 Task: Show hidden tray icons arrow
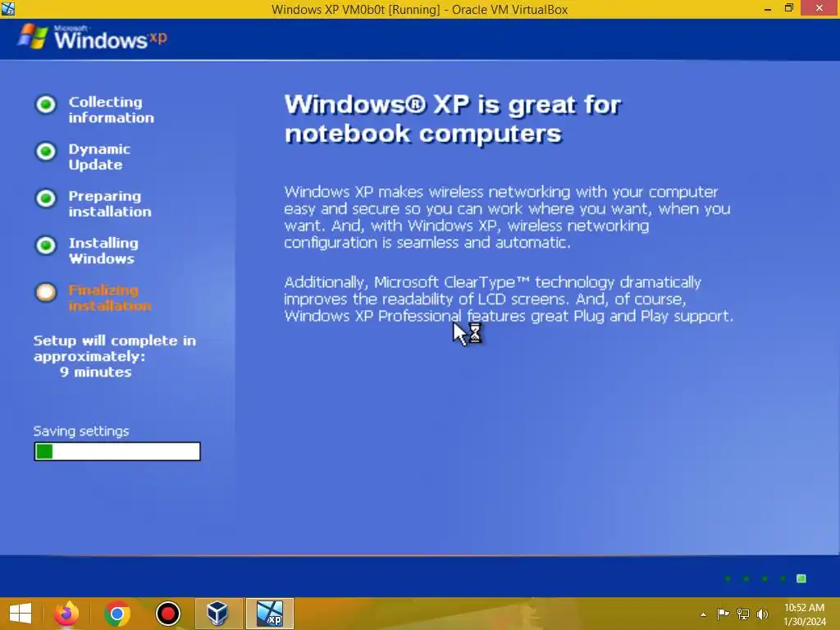point(703,614)
